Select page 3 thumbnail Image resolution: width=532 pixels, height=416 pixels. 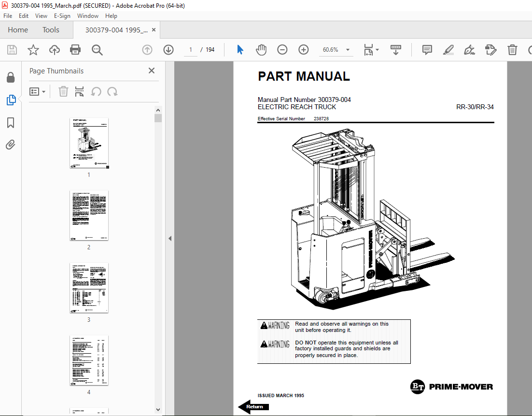[x=89, y=287]
